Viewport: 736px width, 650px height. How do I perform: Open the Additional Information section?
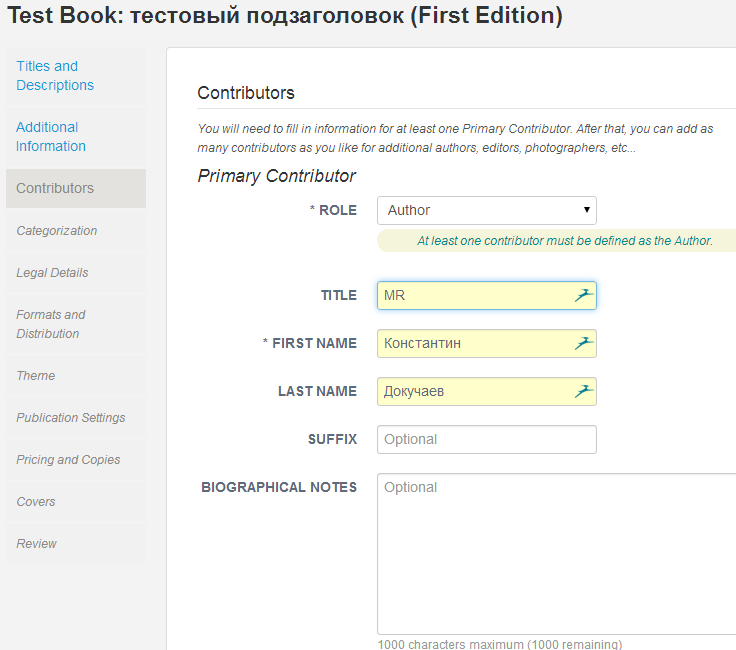[x=76, y=137]
